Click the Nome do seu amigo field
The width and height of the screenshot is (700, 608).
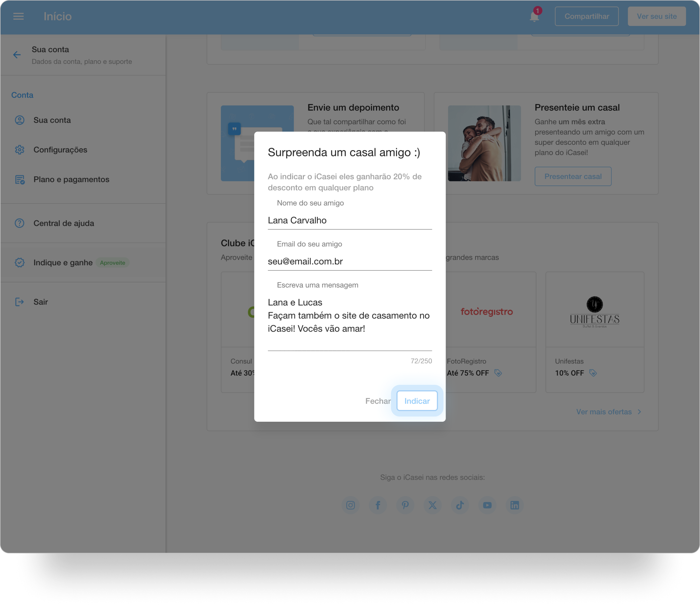coord(349,220)
